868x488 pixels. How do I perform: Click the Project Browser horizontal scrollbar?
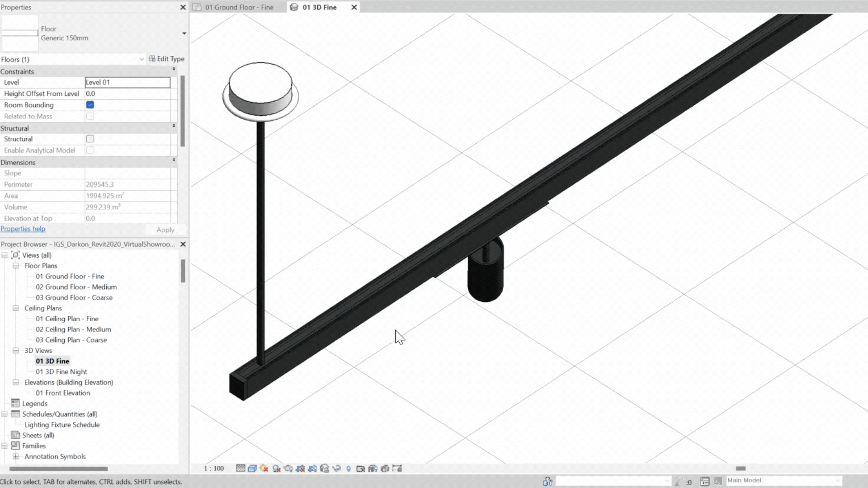coord(58,469)
